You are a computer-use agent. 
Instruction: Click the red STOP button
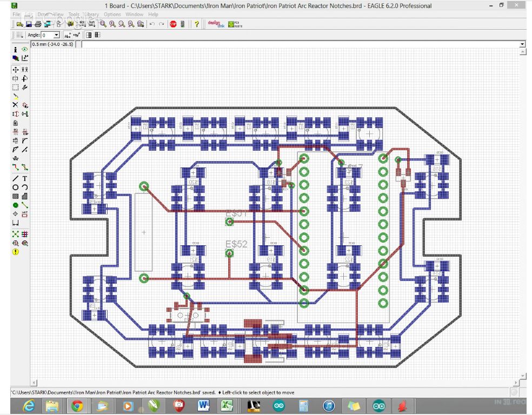(x=173, y=24)
